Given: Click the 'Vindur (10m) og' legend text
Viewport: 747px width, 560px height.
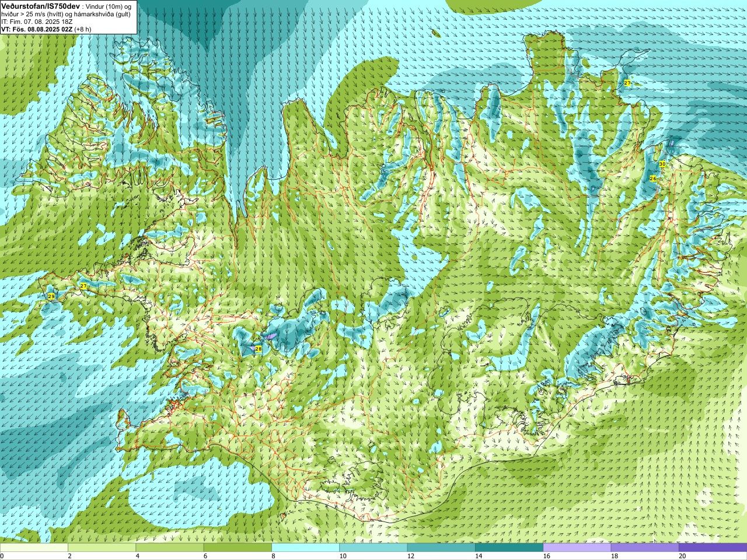Looking at the screenshot, I should (x=109, y=6).
